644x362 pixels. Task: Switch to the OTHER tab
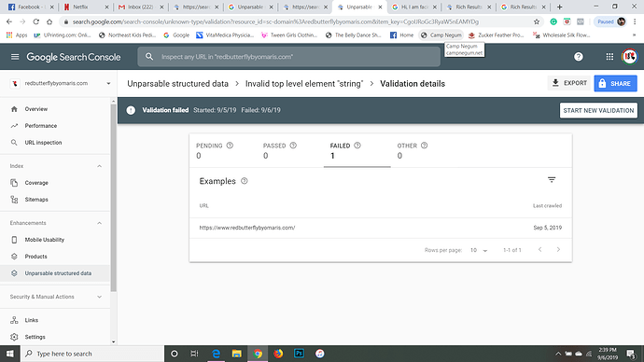[x=424, y=150]
